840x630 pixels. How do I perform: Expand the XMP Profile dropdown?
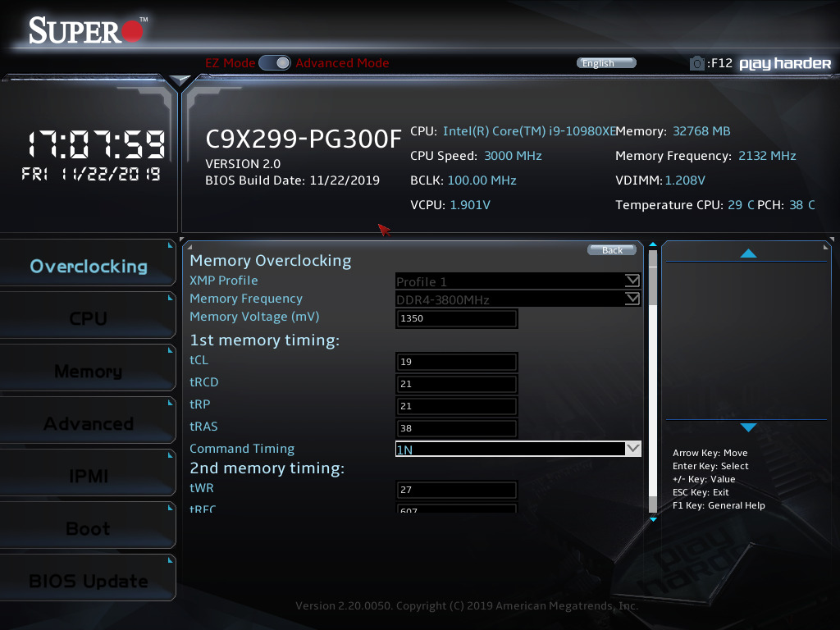[632, 281]
